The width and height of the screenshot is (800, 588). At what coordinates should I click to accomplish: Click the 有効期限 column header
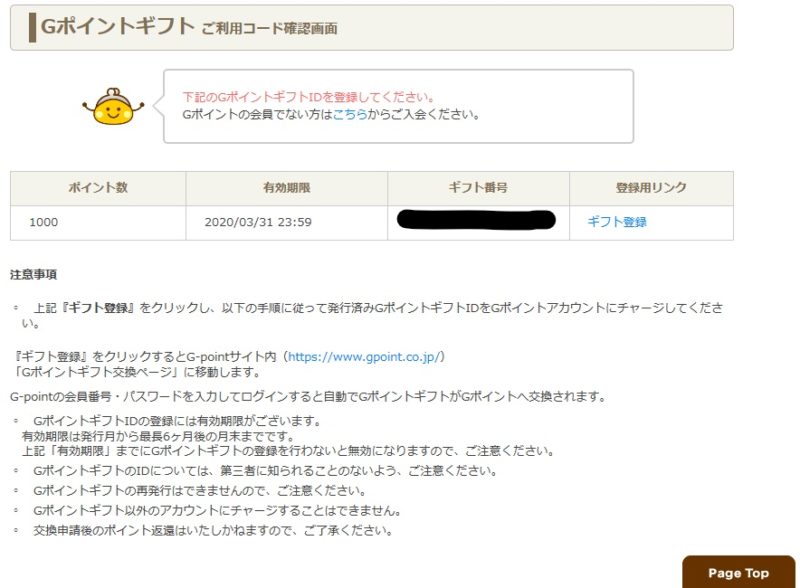pos(287,188)
